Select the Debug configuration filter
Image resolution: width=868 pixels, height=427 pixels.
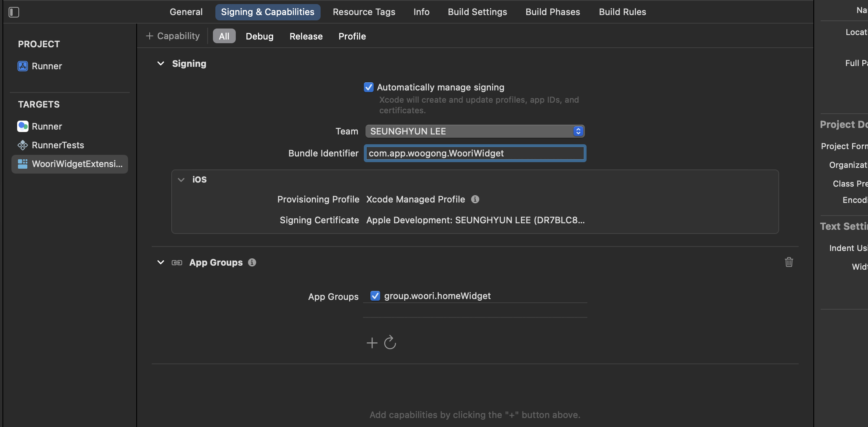point(259,36)
